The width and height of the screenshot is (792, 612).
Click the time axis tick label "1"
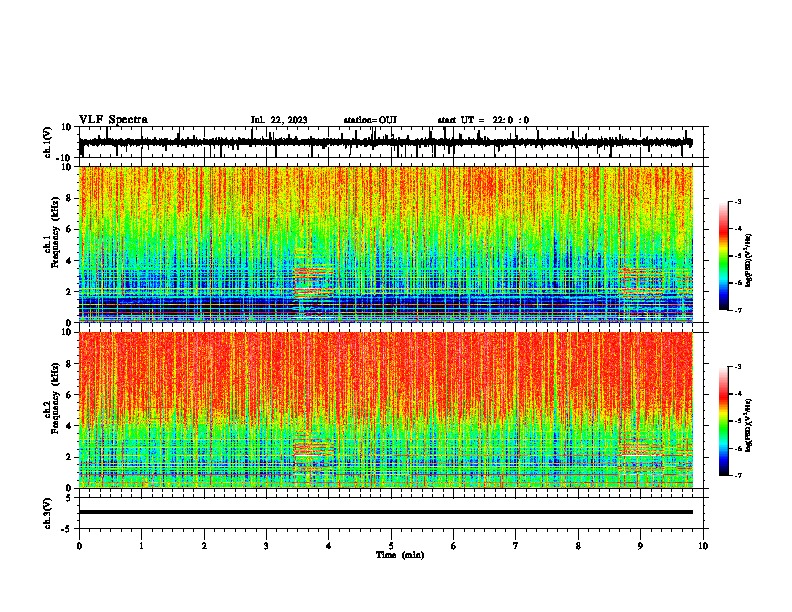click(141, 546)
